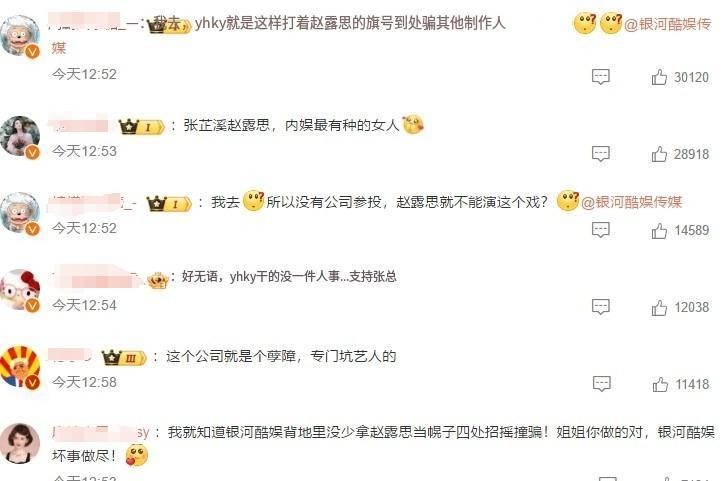Open @银河酷娱传媒 mention in third comment
Viewport: 727px width, 481px height.
(631, 202)
